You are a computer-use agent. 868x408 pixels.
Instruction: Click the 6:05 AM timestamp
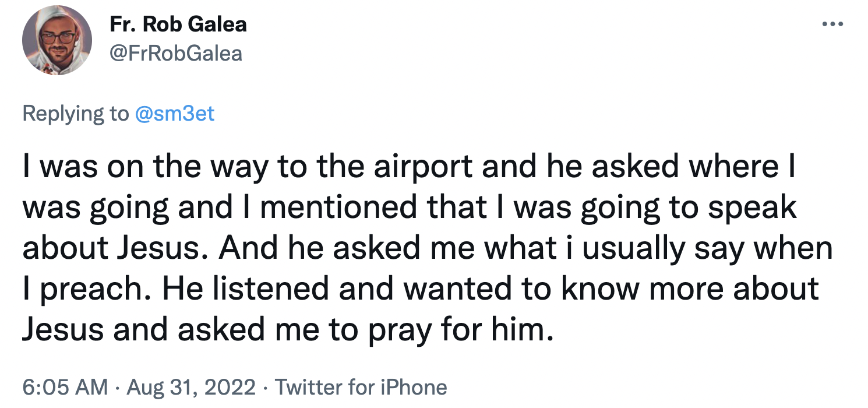(64, 387)
